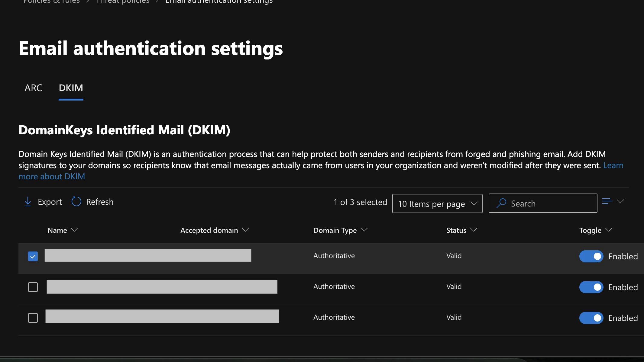The width and height of the screenshot is (644, 362).
Task: Expand the Toggle column chevron
Action: click(609, 230)
